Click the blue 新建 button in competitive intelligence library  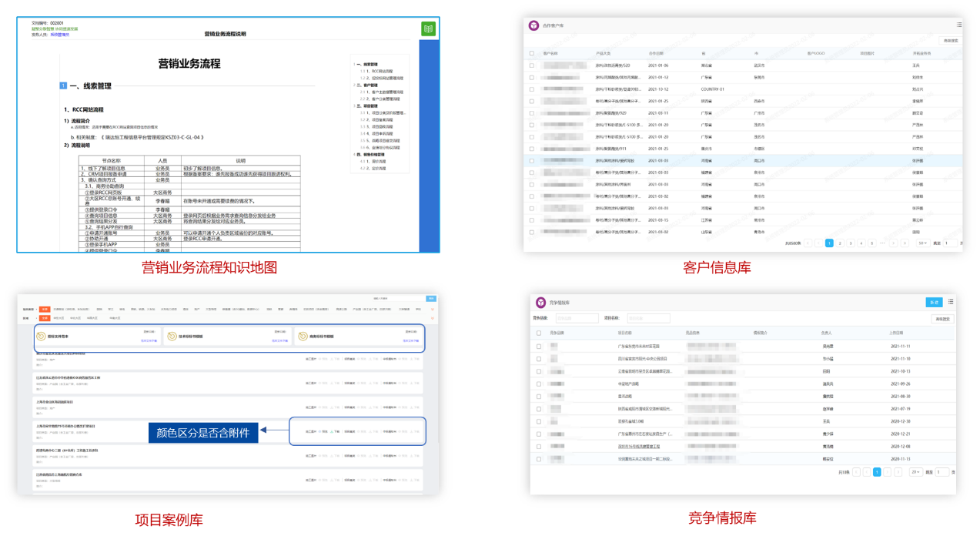tap(934, 302)
